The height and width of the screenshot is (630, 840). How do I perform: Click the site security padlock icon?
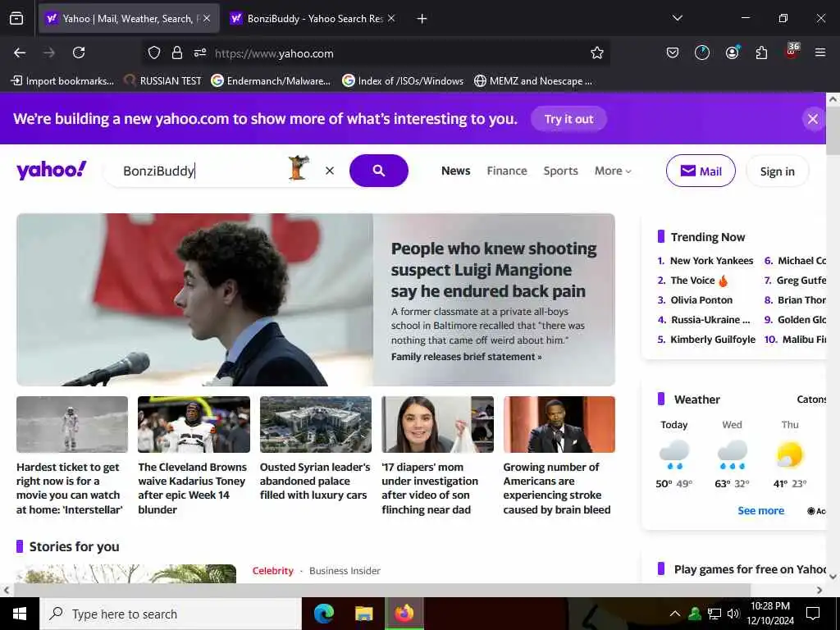pos(177,52)
